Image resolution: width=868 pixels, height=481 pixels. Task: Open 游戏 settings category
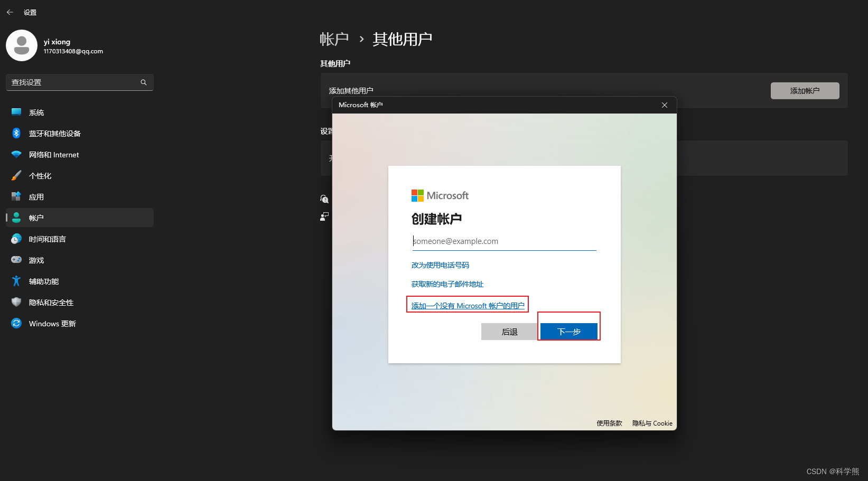point(80,260)
